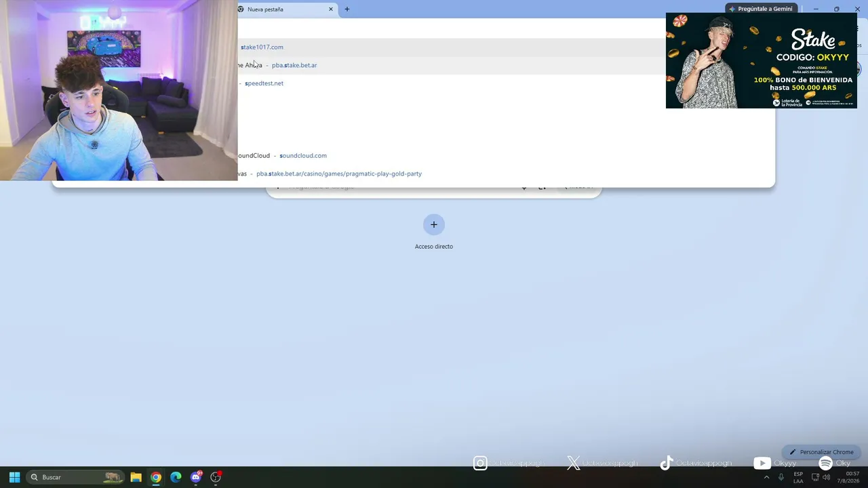The height and width of the screenshot is (488, 868).
Task: Open the clock showing 00:57
Action: pos(848,477)
